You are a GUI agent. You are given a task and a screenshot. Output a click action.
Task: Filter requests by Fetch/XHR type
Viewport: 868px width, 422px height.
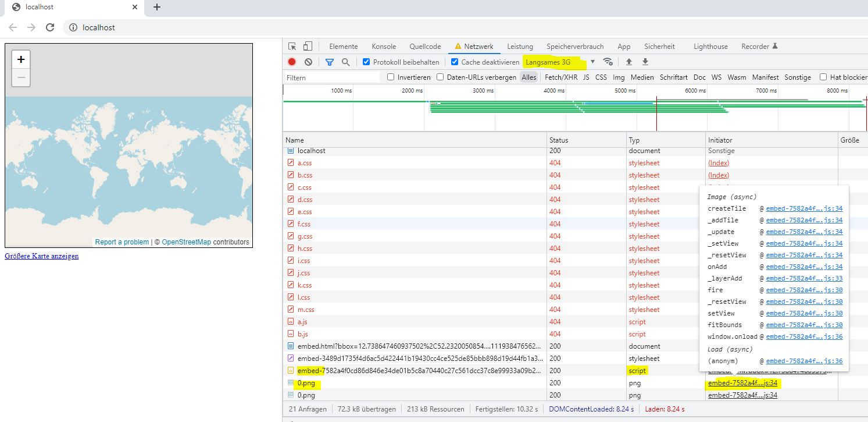tap(561, 77)
